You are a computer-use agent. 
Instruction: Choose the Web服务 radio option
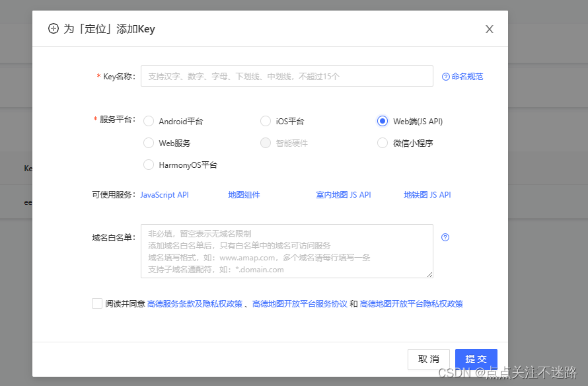(149, 143)
